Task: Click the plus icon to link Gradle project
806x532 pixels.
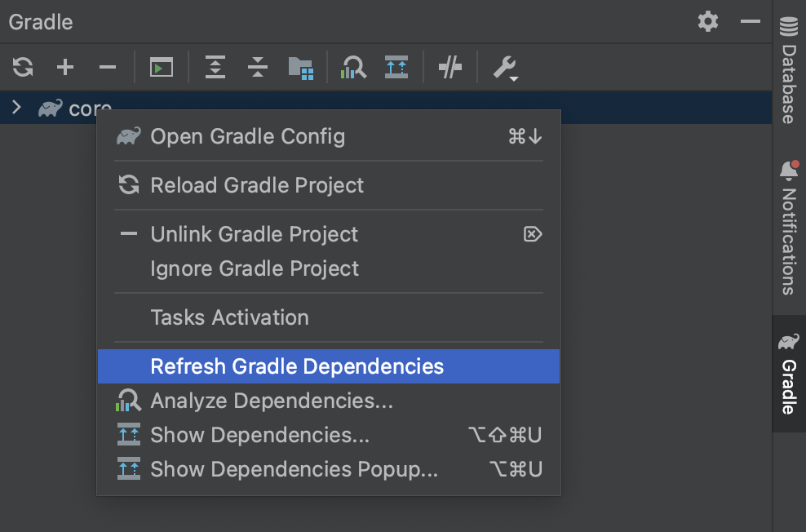Action: tap(65, 67)
